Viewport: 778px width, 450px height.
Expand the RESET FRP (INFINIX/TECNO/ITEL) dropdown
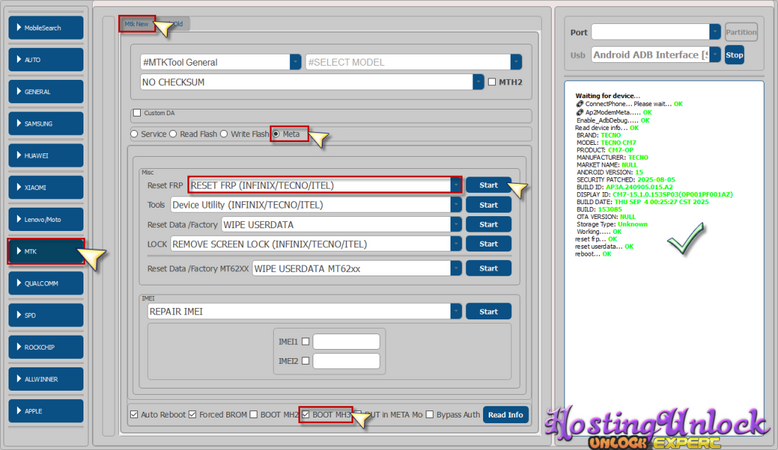click(x=456, y=185)
